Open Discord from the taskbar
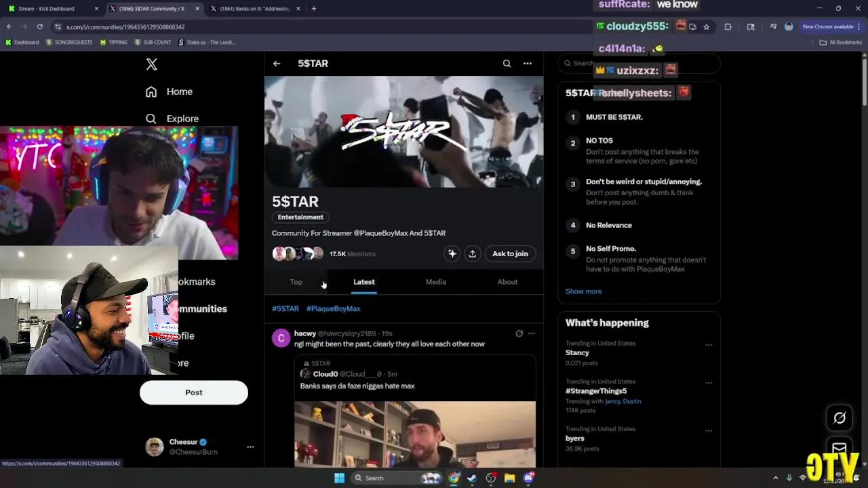Image resolution: width=868 pixels, height=488 pixels. 528,478
